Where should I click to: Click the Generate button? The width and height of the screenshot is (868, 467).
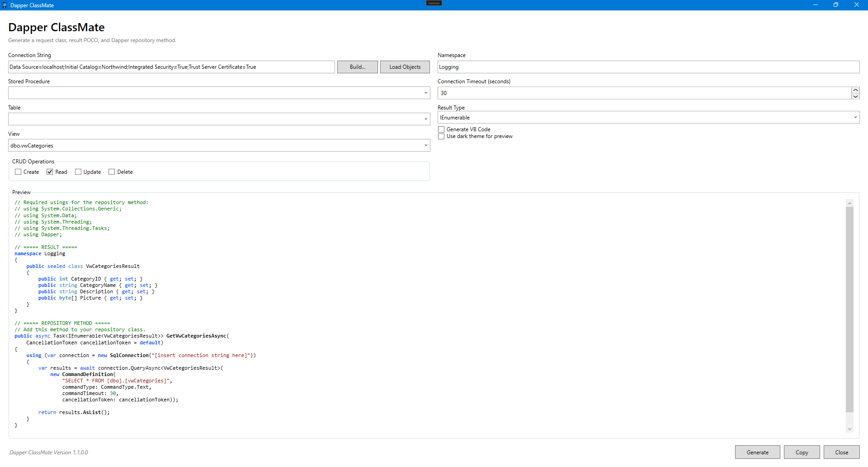click(758, 452)
